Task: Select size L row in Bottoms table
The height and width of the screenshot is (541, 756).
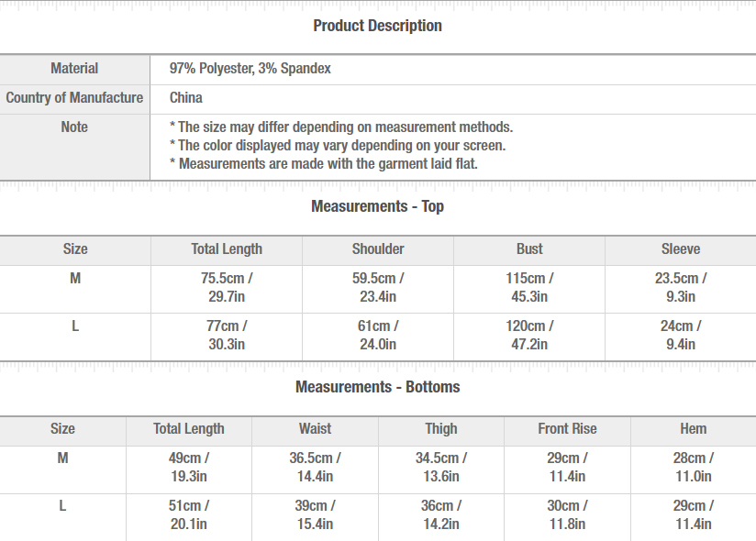Action: (x=378, y=517)
